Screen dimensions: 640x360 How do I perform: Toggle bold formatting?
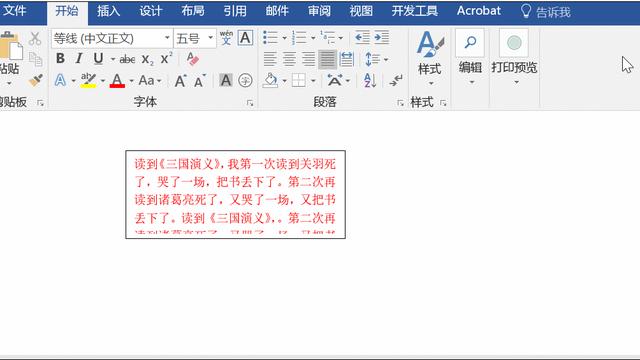point(60,59)
